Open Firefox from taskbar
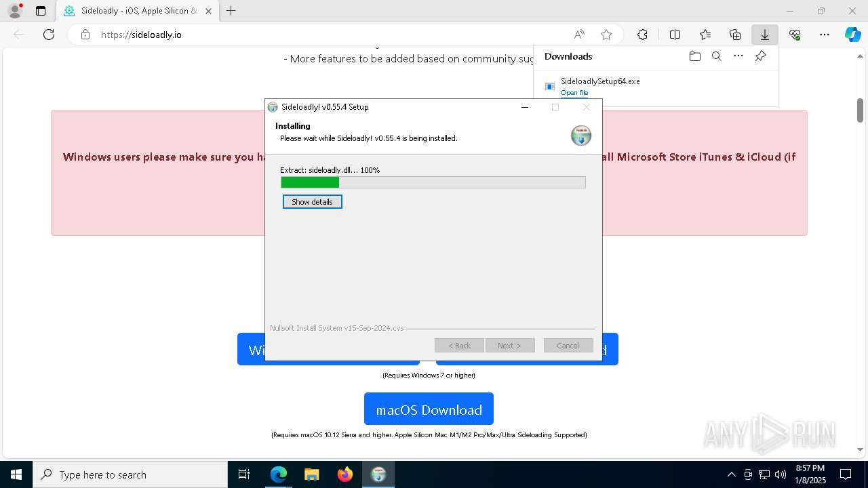 (345, 474)
